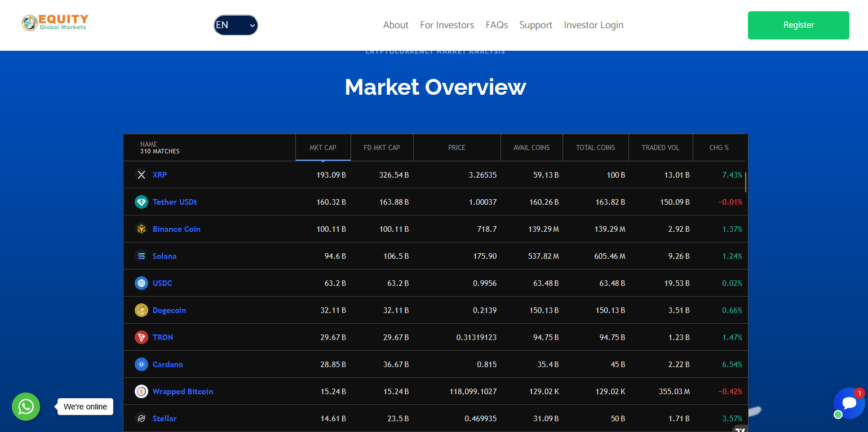Screen dimensions: 868x432
Task: Click the TradingView logo at widget corner
Action: pyautogui.click(x=741, y=429)
